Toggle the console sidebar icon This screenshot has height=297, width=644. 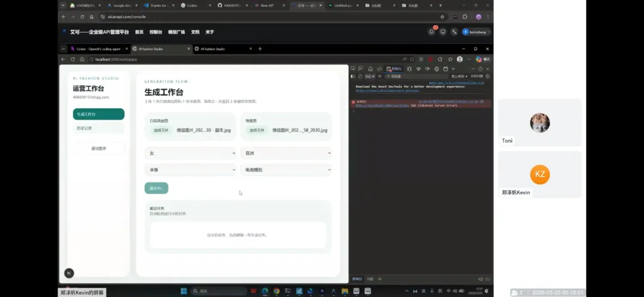tap(353, 76)
